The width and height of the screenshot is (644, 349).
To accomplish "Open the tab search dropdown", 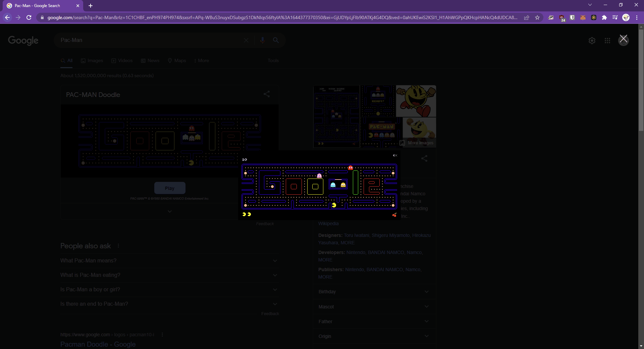I will pyautogui.click(x=590, y=5).
